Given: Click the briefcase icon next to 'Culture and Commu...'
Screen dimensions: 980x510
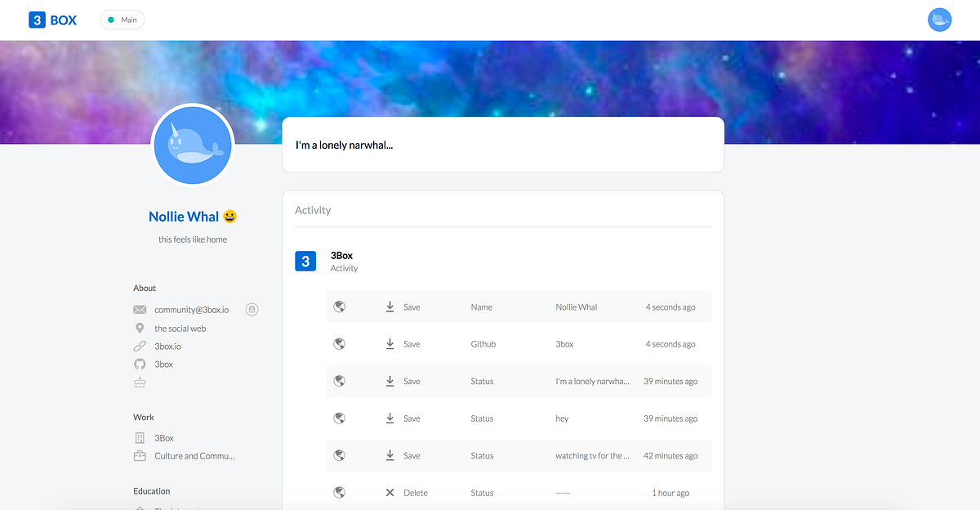Looking at the screenshot, I should [x=140, y=456].
